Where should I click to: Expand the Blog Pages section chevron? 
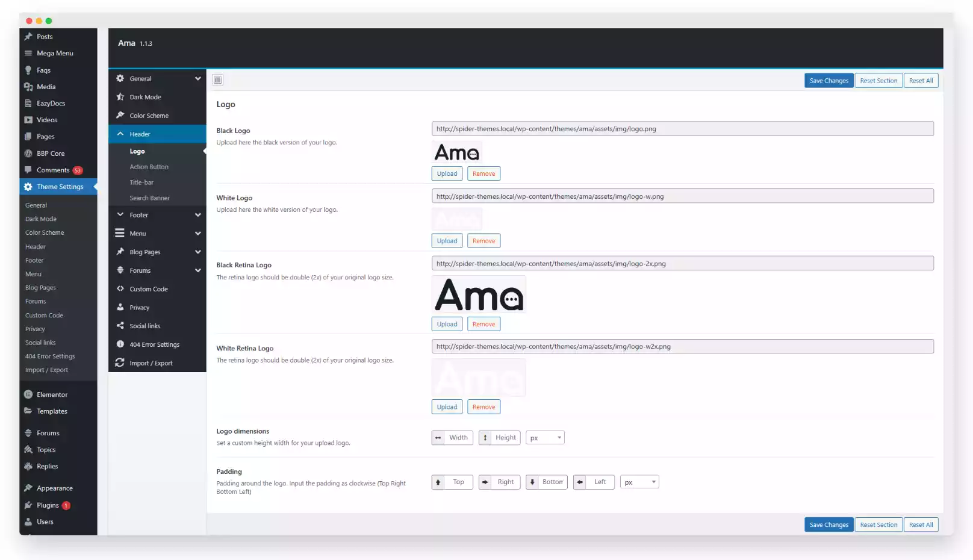(x=197, y=252)
